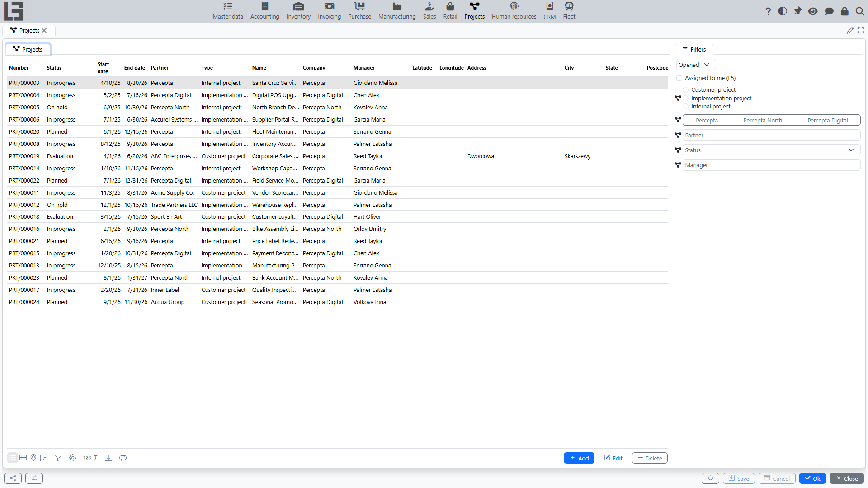Open table settings gear icon
868x488 pixels.
[73, 458]
